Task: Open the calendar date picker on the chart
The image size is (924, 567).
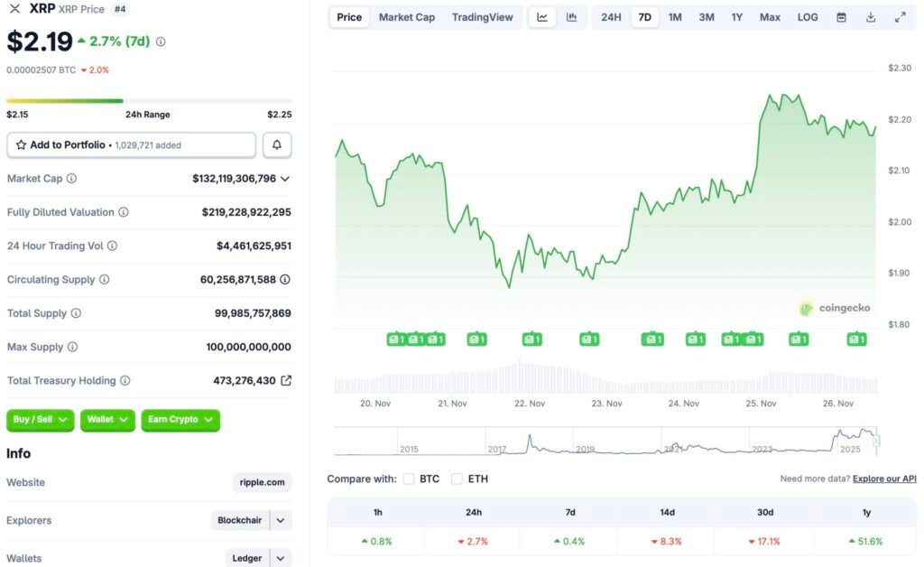Action: tap(842, 16)
